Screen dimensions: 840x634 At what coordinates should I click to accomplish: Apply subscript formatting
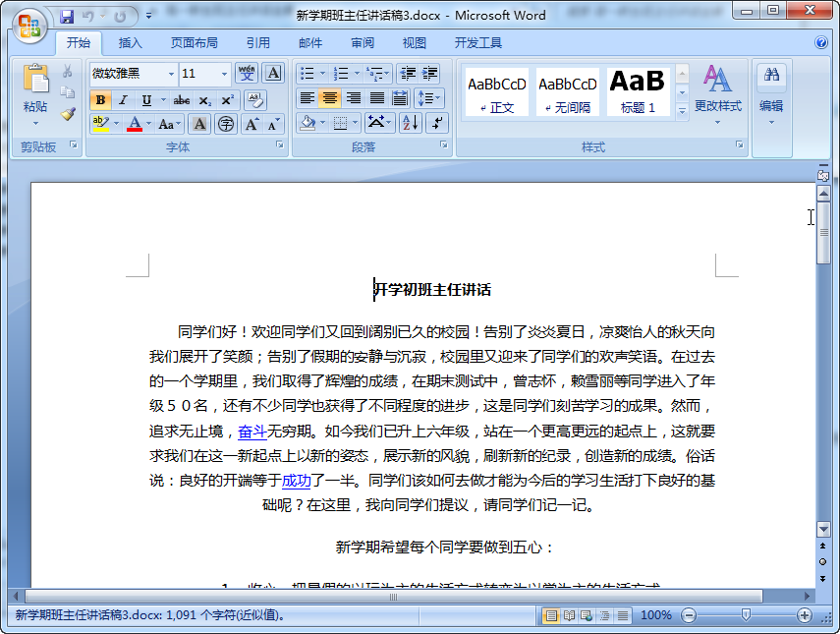(x=204, y=100)
